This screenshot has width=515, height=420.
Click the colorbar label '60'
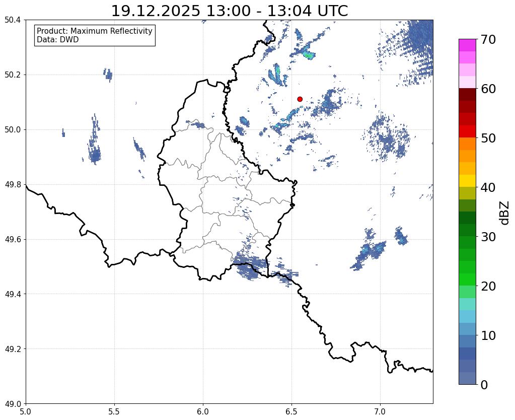[x=488, y=89]
